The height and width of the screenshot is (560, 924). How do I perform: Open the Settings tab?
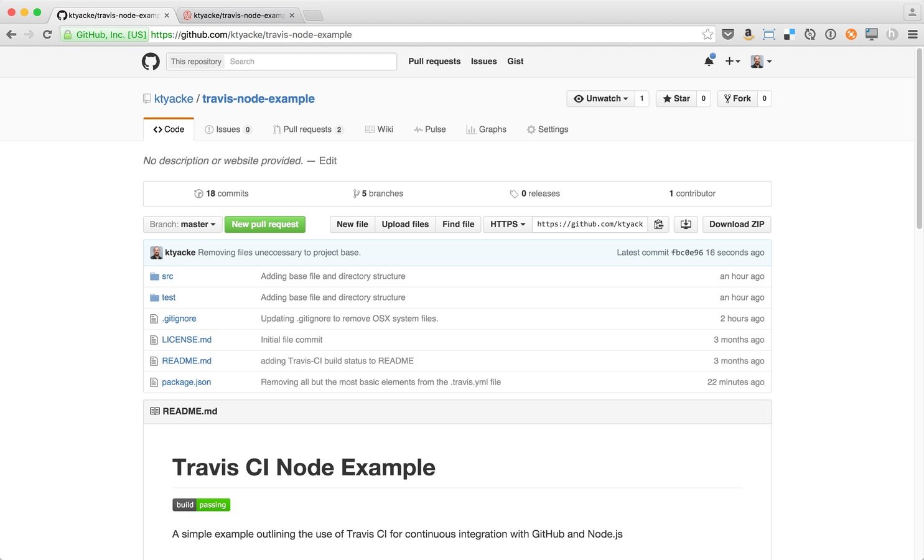(547, 129)
